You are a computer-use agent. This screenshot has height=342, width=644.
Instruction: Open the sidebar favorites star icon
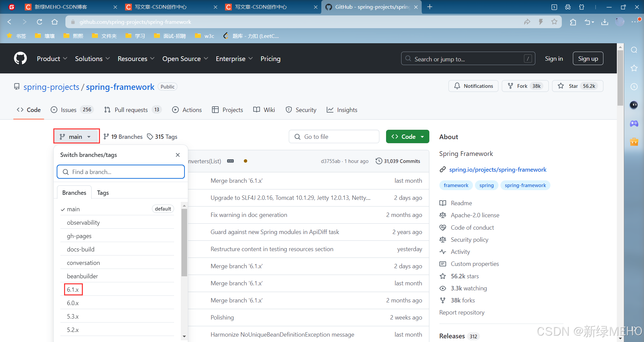634,68
